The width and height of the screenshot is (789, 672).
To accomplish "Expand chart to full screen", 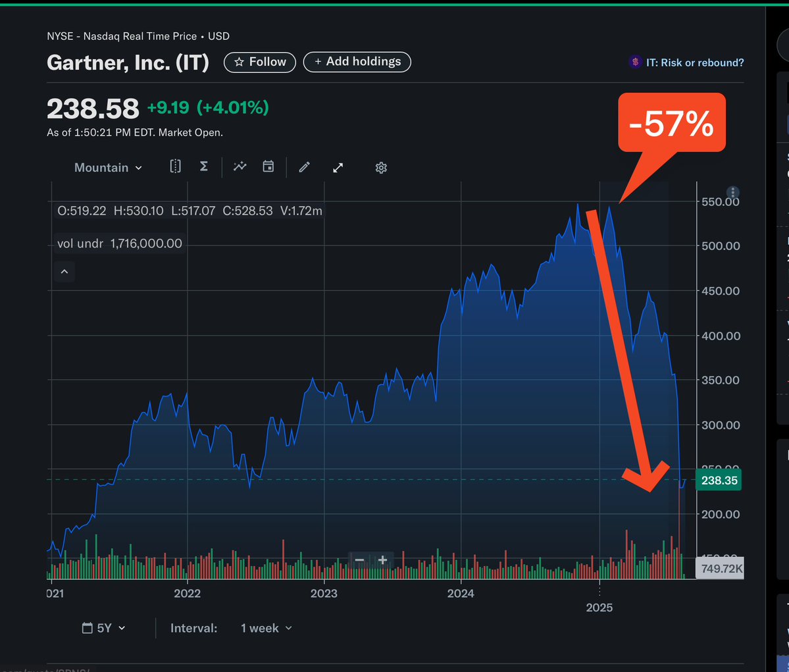I will 338,168.
